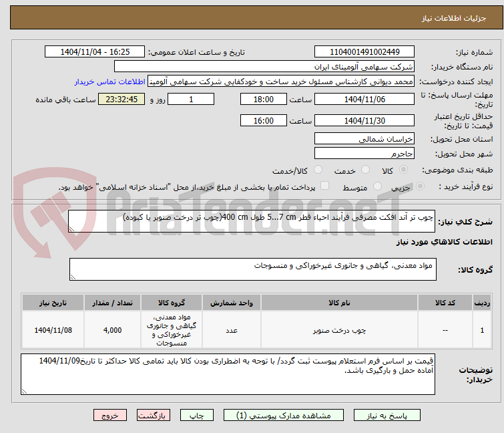The width and height of the screenshot is (504, 433).
Task: Click the عدد unit cell
Action: [232, 330]
